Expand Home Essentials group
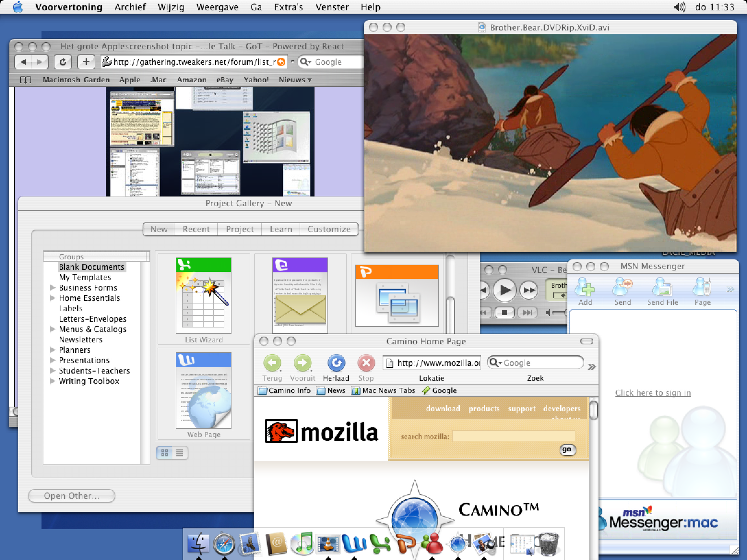The image size is (747, 560). click(52, 298)
